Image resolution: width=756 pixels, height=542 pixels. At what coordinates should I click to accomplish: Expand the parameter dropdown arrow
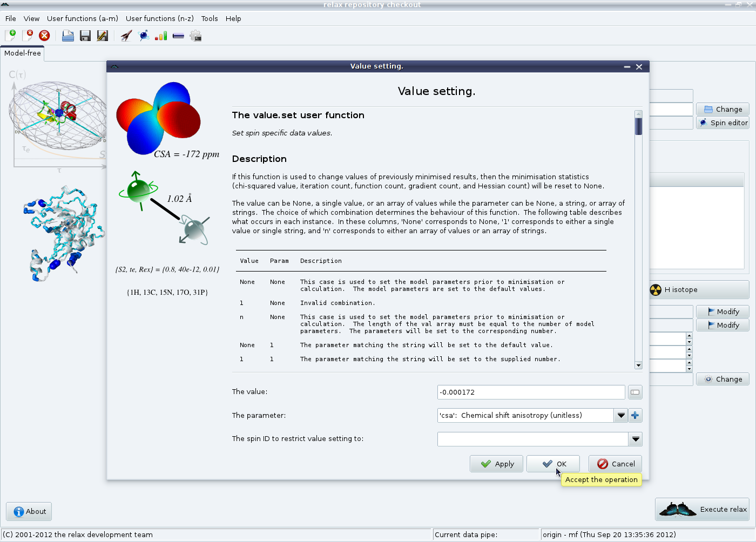[x=621, y=415]
